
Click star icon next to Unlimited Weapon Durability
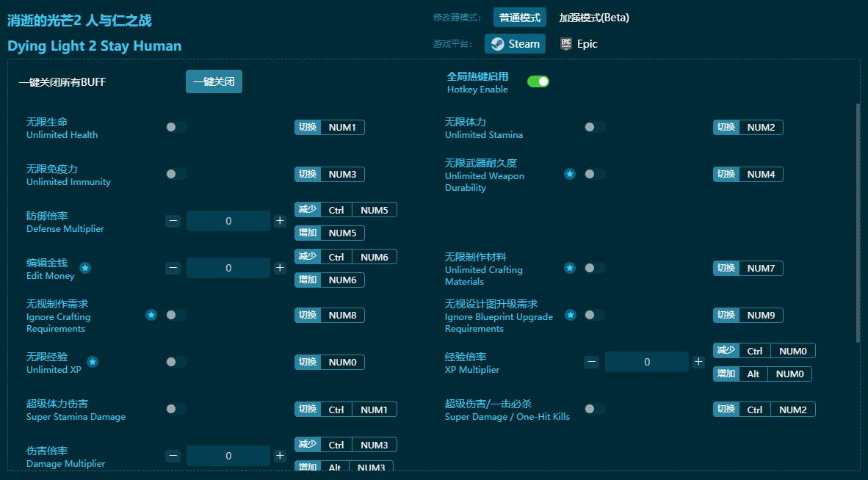point(570,174)
